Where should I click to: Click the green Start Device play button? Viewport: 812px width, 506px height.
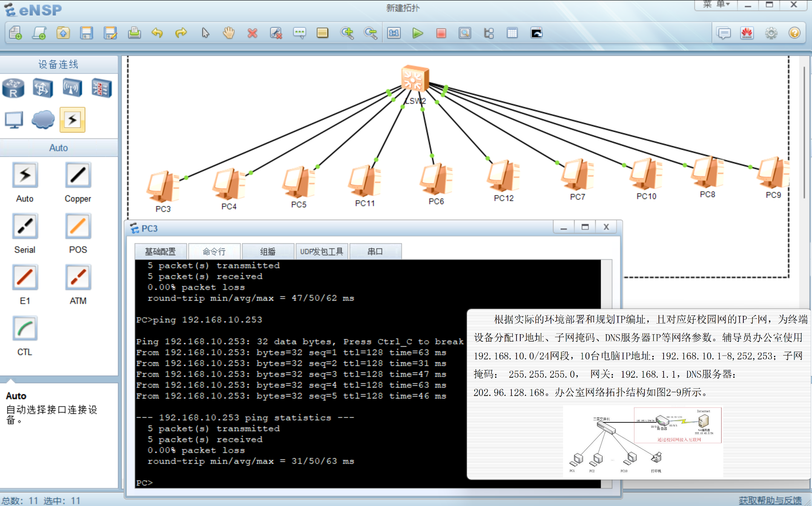[418, 33]
